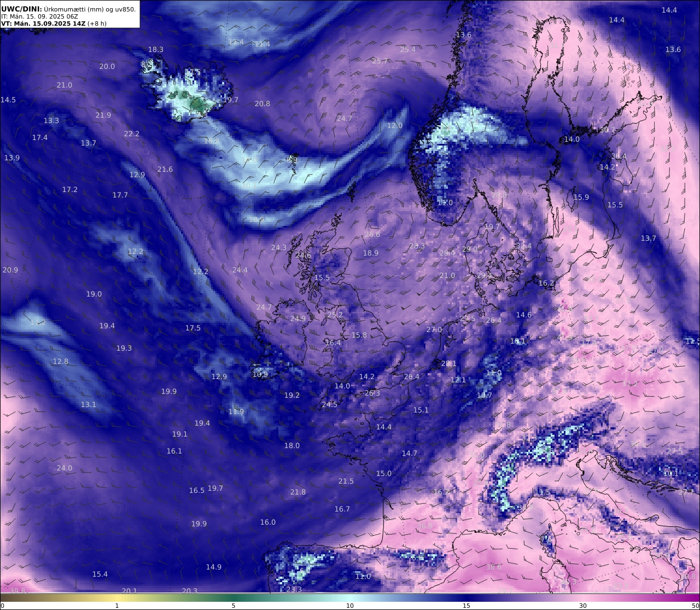Select the value label 15.0
Viewport: 700px width, 610px height.
(x=384, y=473)
